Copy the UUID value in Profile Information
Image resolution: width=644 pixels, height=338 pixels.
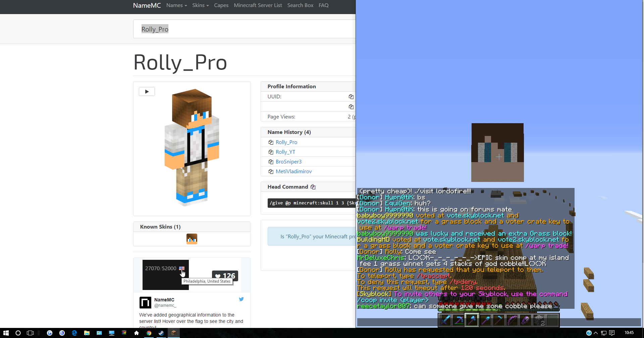tap(351, 97)
